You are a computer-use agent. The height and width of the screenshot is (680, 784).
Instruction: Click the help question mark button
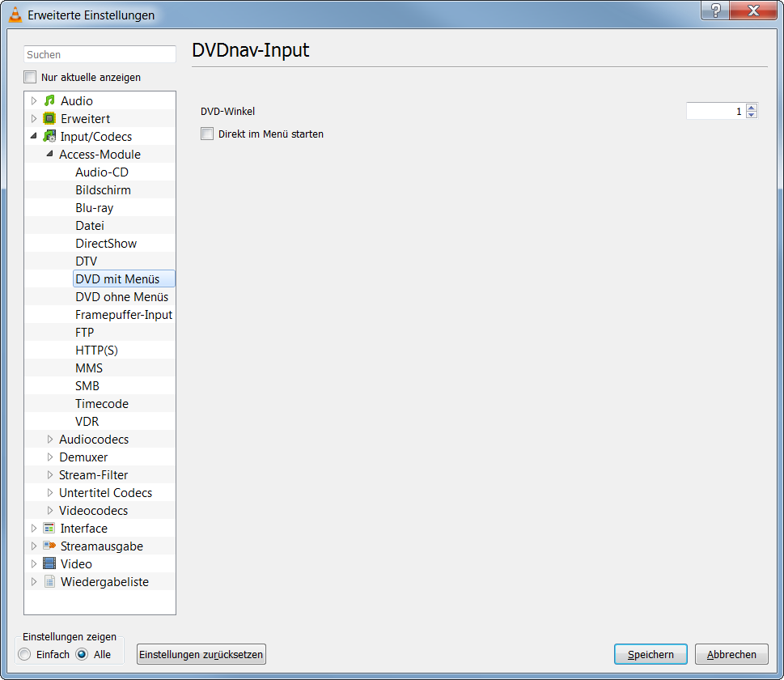point(715,11)
